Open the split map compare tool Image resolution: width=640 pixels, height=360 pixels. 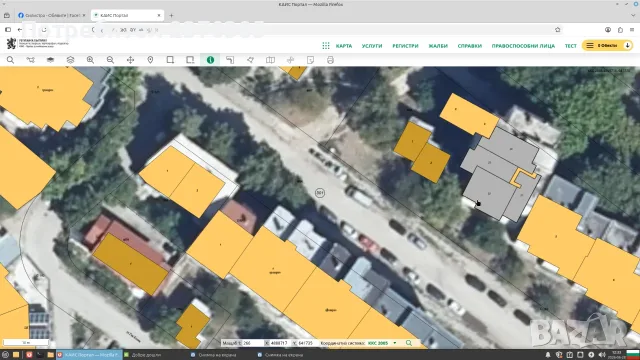click(270, 60)
